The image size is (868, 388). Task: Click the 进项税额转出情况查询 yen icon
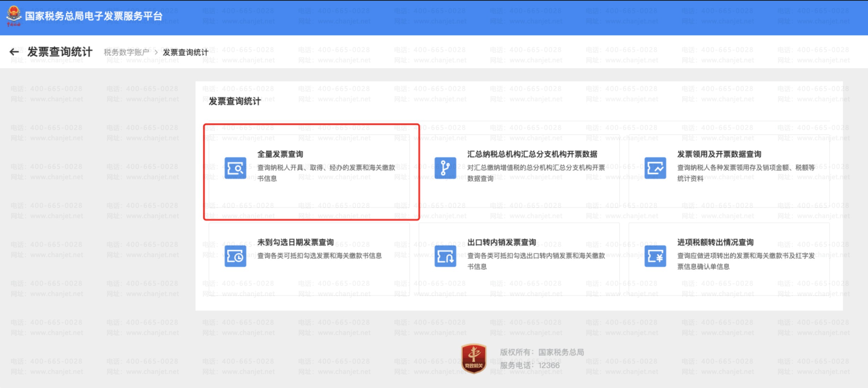click(655, 256)
